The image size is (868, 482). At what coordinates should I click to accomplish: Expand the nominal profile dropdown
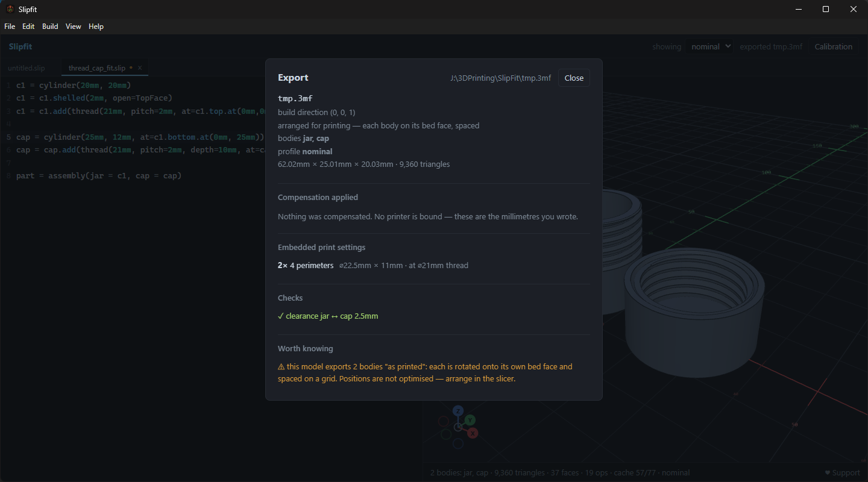coord(709,46)
